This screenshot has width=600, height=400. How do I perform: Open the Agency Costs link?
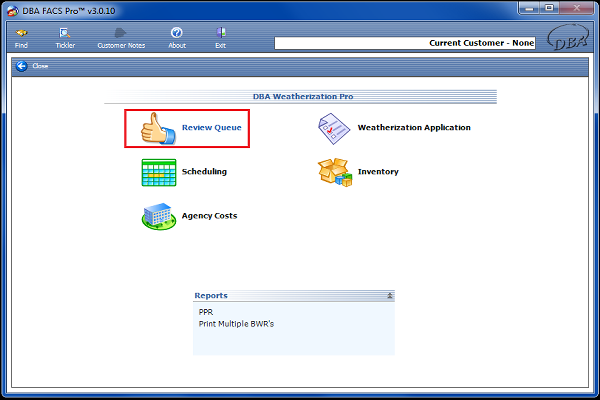click(209, 216)
